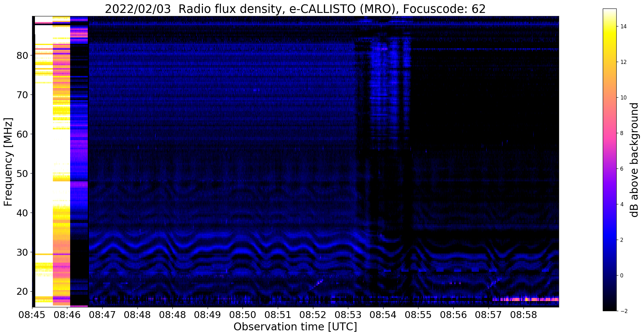The height and width of the screenshot is (336, 644).
Task: Click the colorbar tick label 14
Action: pos(623,26)
